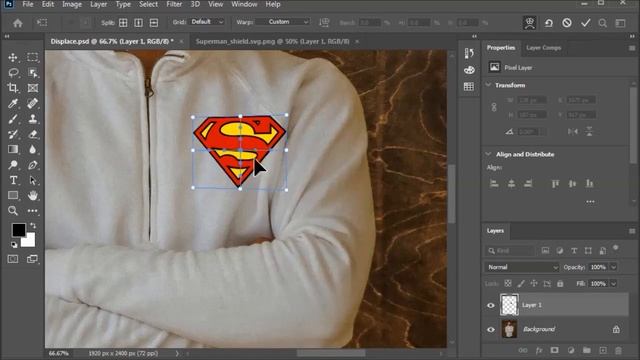The width and height of the screenshot is (640, 360).
Task: Select the Crop tool
Action: [x=13, y=88]
